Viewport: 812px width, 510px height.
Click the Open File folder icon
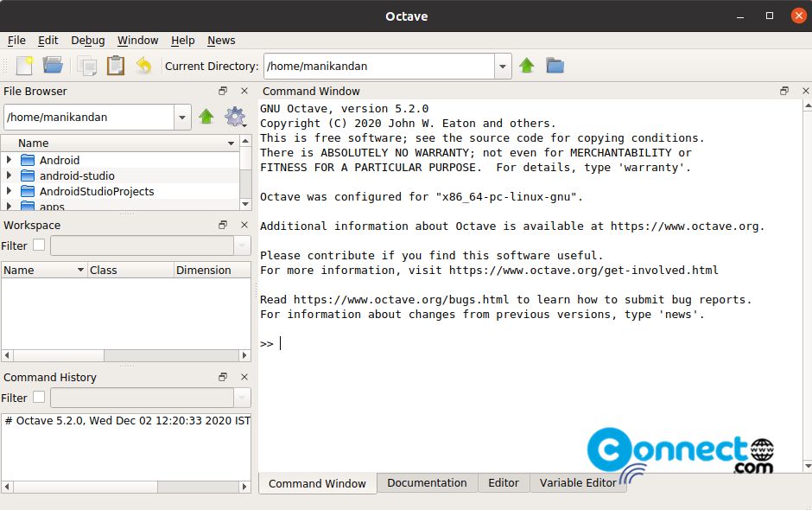53,66
